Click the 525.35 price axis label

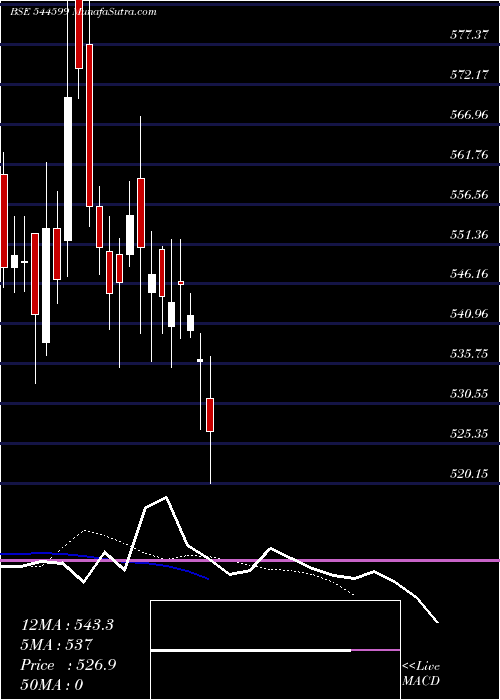click(469, 433)
